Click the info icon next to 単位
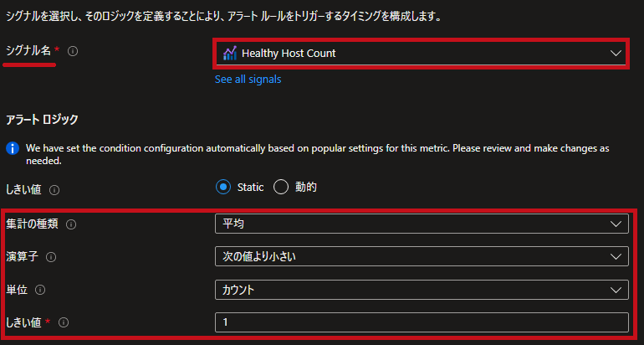This screenshot has height=345, width=644. pos(40,291)
